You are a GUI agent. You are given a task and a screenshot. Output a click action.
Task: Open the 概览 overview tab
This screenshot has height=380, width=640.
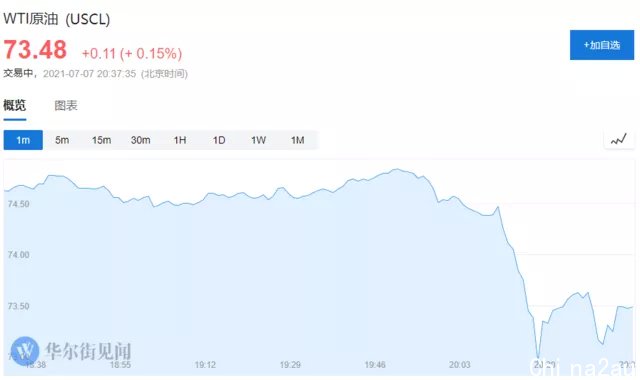[15, 106]
